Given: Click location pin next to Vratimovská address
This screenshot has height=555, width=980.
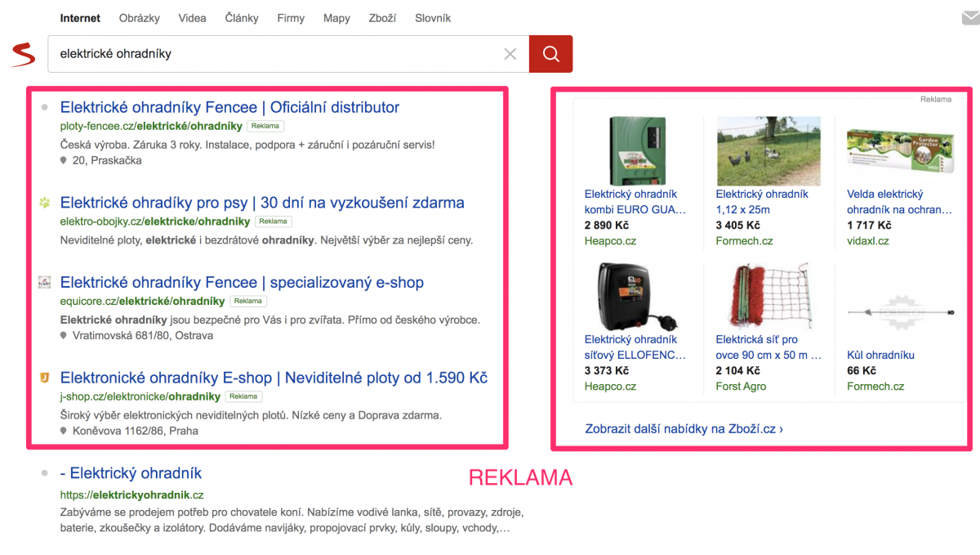Looking at the screenshot, I should (x=64, y=336).
